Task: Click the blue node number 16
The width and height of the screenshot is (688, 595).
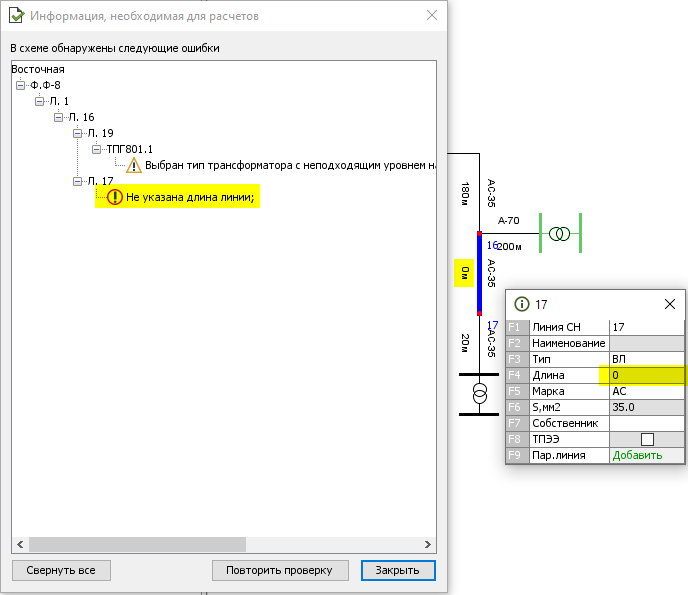Action: click(492, 245)
